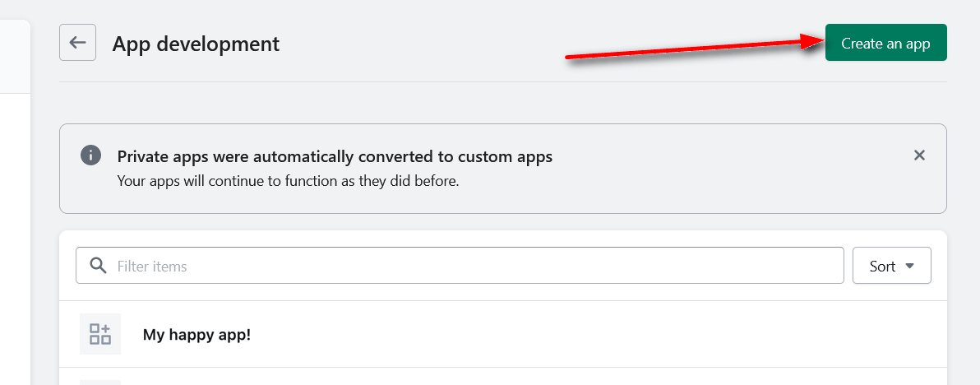
Task: Click the banner text 'Your apps will continue to function'
Action: [288, 182]
